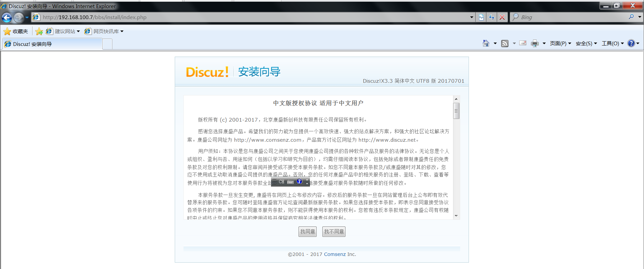
Task: Open the 安全(S) menu
Action: pos(586,44)
